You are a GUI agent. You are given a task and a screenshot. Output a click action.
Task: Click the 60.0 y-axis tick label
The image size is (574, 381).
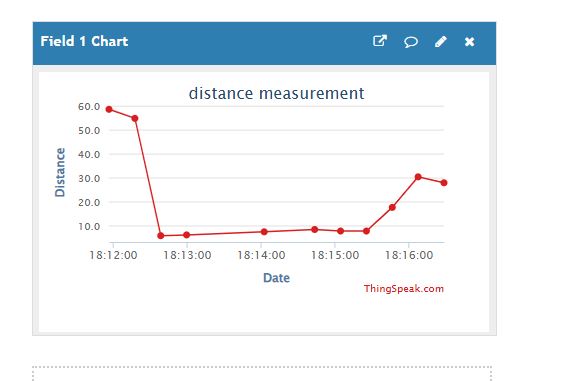(x=89, y=107)
